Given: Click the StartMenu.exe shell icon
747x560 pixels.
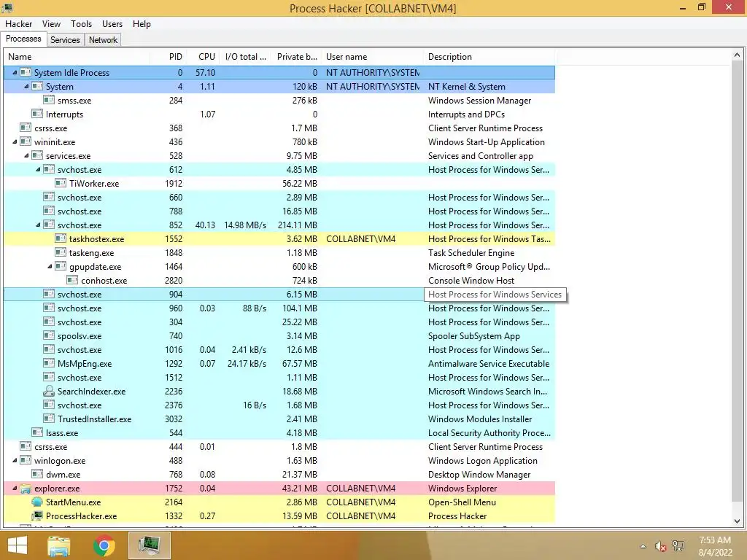Looking at the screenshot, I should (37, 502).
